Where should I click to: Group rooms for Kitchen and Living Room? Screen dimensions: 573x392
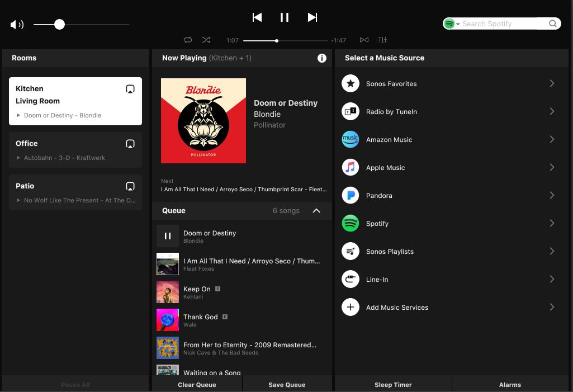(x=130, y=89)
